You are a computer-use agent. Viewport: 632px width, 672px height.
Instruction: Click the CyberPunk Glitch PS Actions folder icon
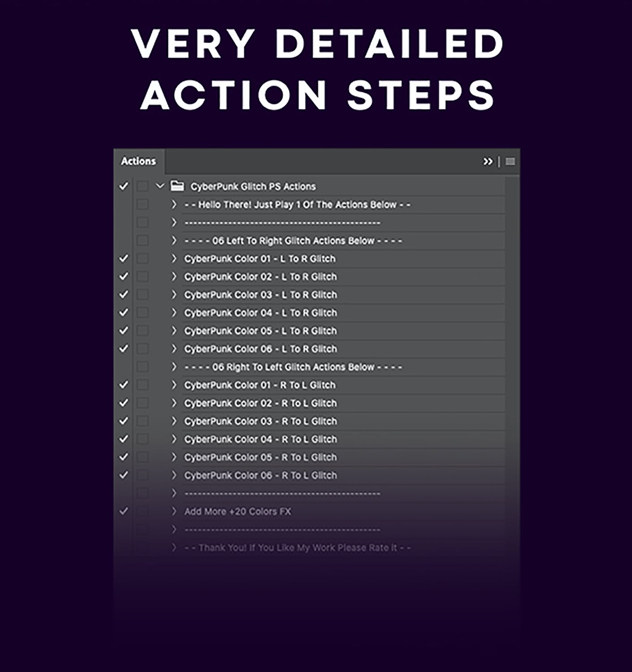177,186
